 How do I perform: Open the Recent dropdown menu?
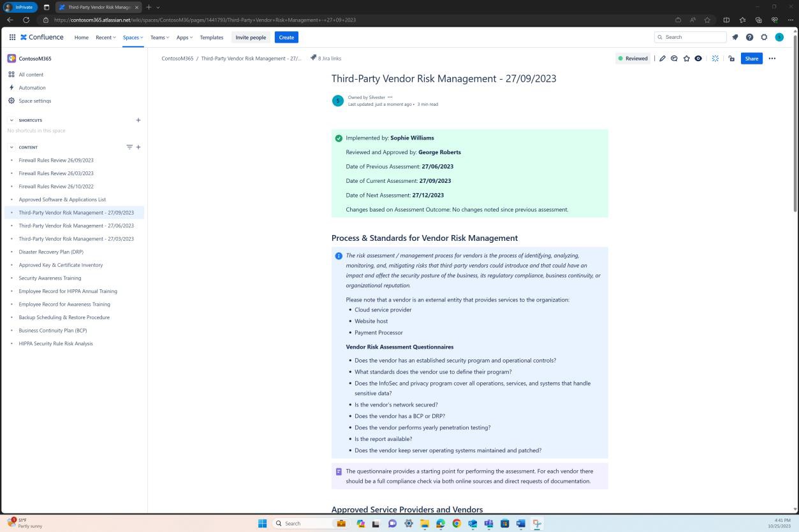point(105,37)
